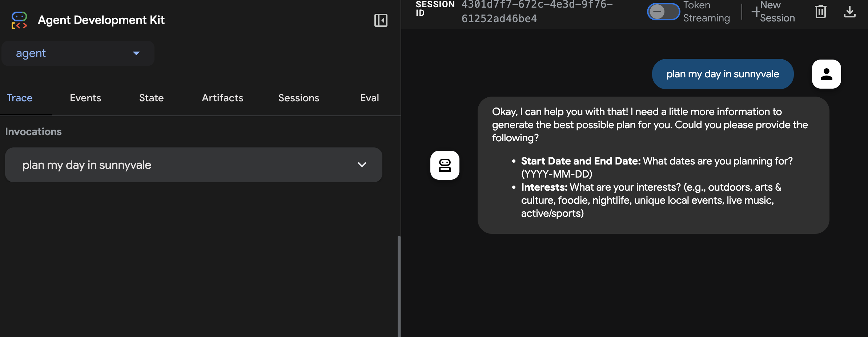Switch the Token Streaming slider state
The width and height of the screenshot is (868, 337).
pyautogui.click(x=663, y=12)
